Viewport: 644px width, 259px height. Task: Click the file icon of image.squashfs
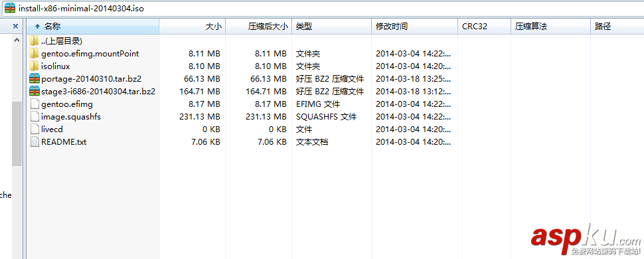[35, 117]
